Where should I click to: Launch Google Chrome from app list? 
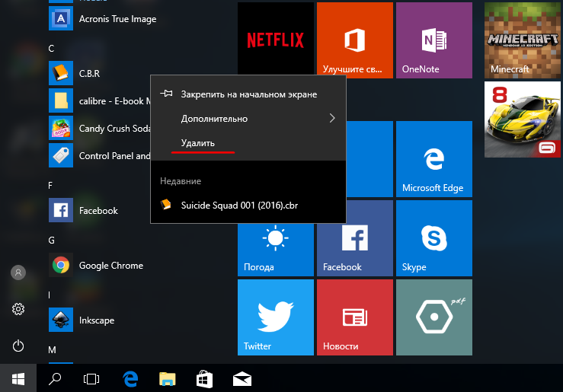pos(61,265)
